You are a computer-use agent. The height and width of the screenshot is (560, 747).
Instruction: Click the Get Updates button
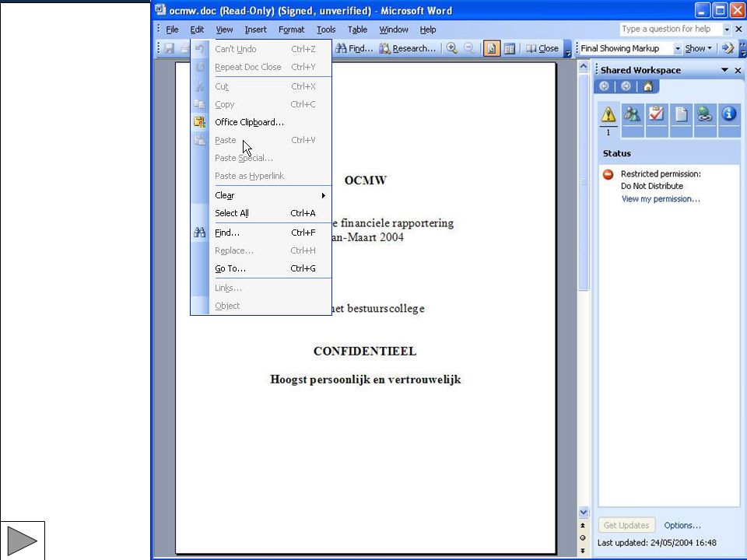[626, 525]
